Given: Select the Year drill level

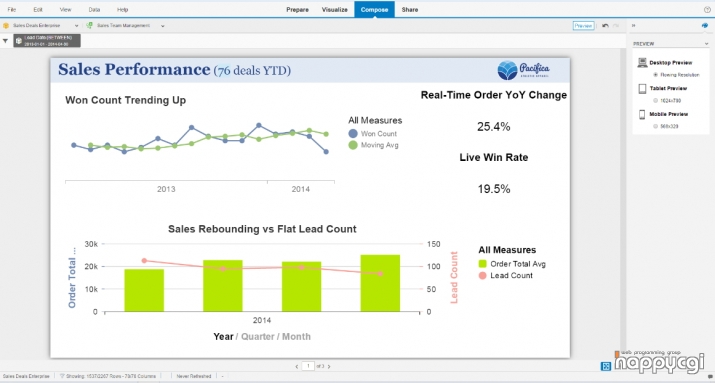Looking at the screenshot, I should click(x=223, y=336).
